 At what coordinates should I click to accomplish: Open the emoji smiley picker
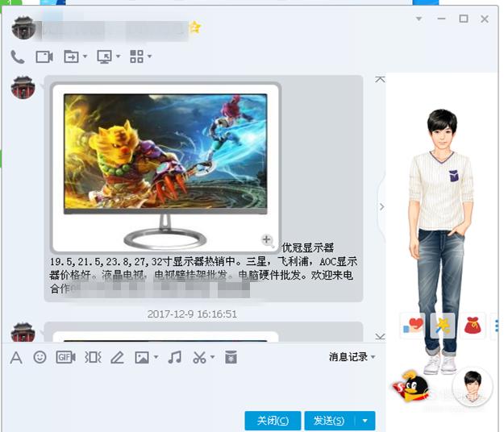click(40, 357)
